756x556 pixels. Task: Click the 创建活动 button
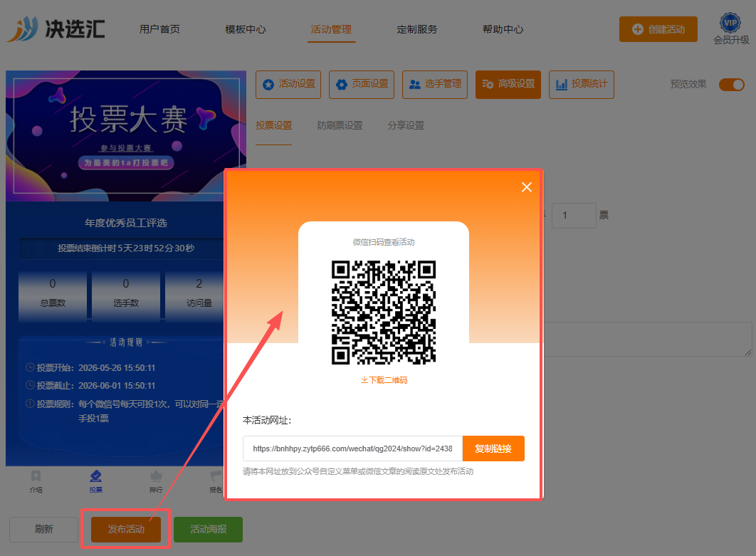(658, 29)
